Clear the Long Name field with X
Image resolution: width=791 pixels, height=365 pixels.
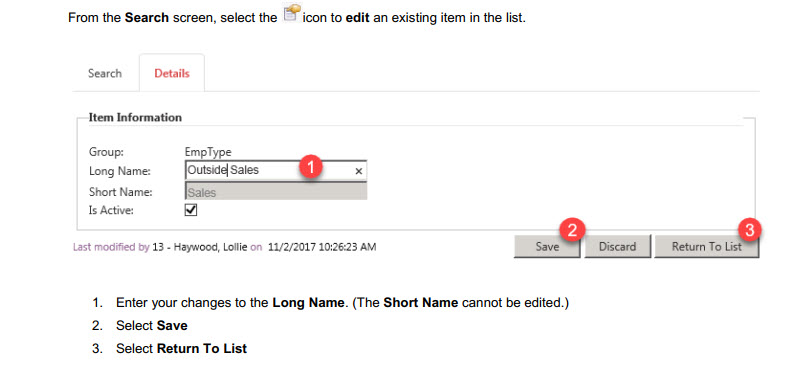point(359,171)
